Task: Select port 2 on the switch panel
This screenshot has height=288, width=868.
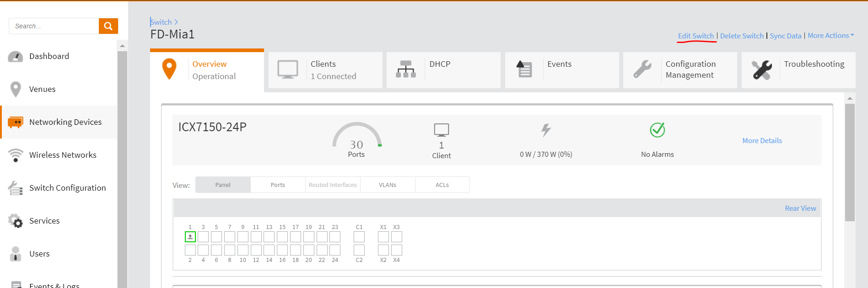Action: point(190,250)
